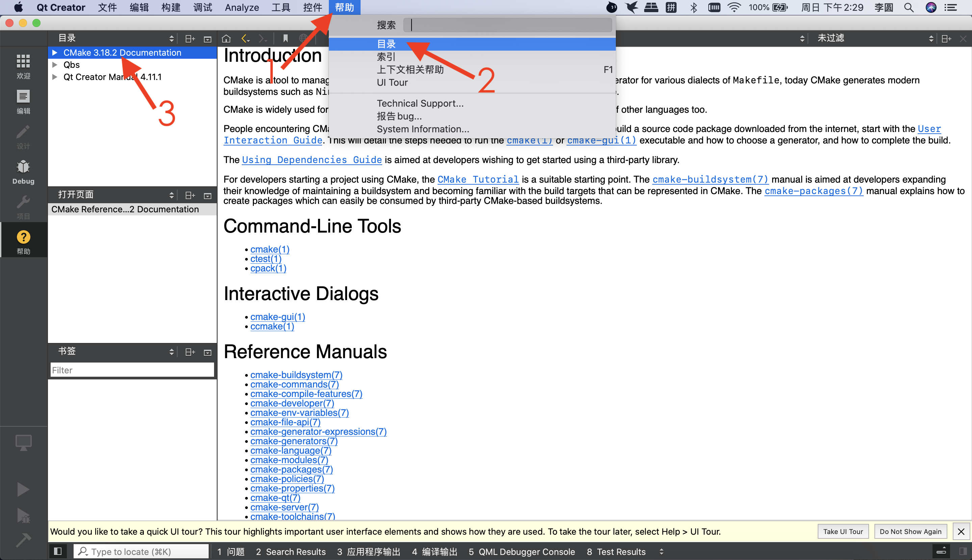This screenshot has width=972, height=560.
Task: Choose UI Tour in the Help menu
Action: (x=392, y=83)
